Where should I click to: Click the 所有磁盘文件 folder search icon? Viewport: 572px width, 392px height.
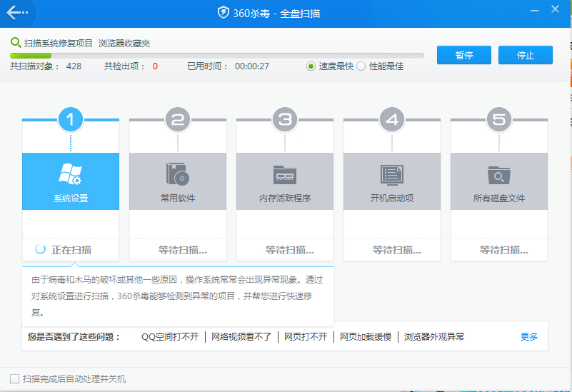pos(498,174)
